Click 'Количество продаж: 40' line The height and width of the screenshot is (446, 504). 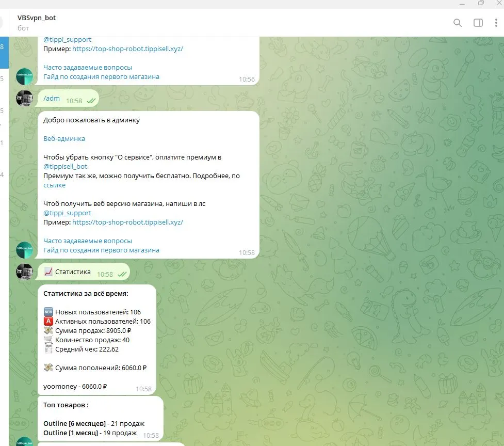point(92,340)
